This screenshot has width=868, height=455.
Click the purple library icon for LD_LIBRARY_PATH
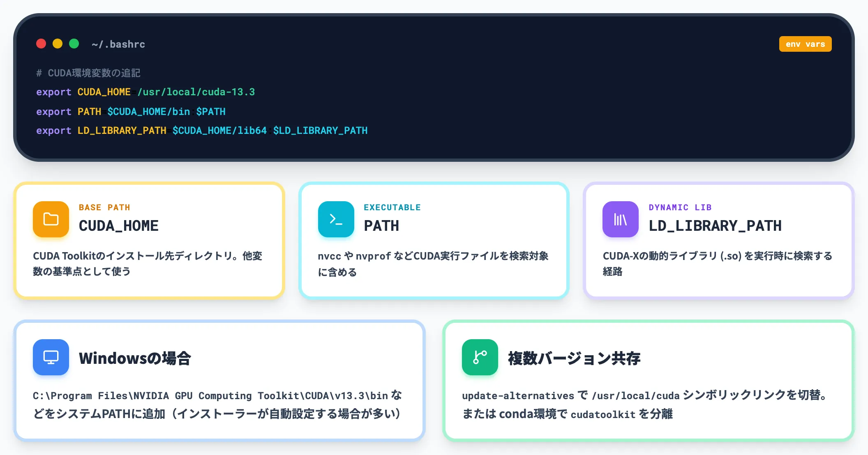pyautogui.click(x=621, y=219)
